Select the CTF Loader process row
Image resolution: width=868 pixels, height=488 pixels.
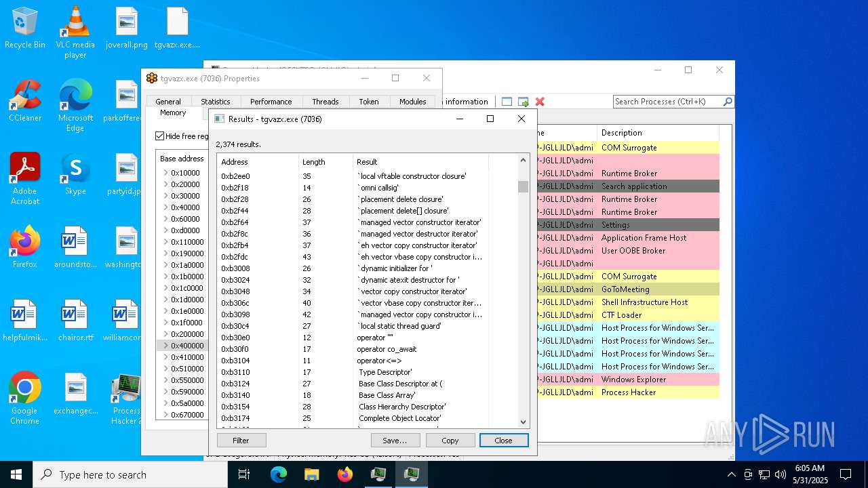[627, 315]
